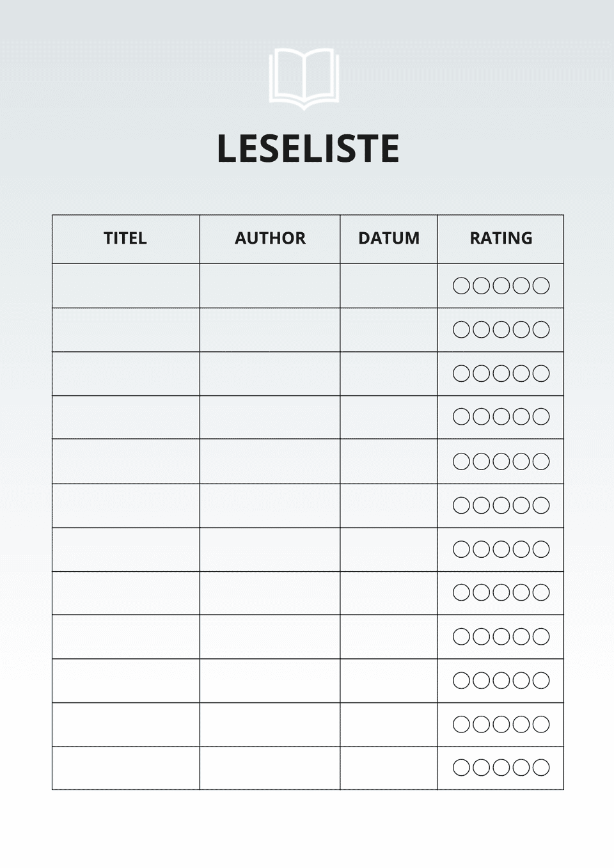Image resolution: width=614 pixels, height=868 pixels.
Task: Click the last row's Titel cell
Action: click(x=125, y=768)
